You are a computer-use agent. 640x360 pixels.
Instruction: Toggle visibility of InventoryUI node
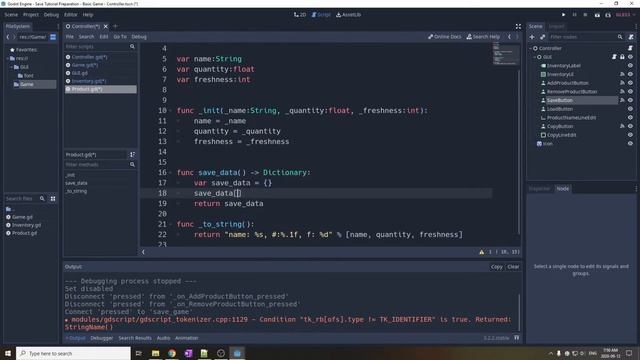tap(630, 74)
